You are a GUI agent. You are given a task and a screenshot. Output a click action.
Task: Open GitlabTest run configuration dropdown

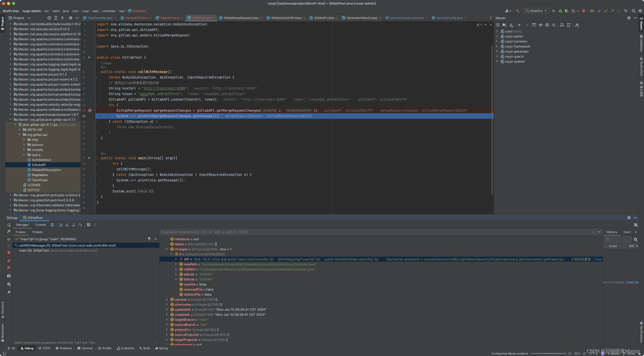pyautogui.click(x=546, y=11)
